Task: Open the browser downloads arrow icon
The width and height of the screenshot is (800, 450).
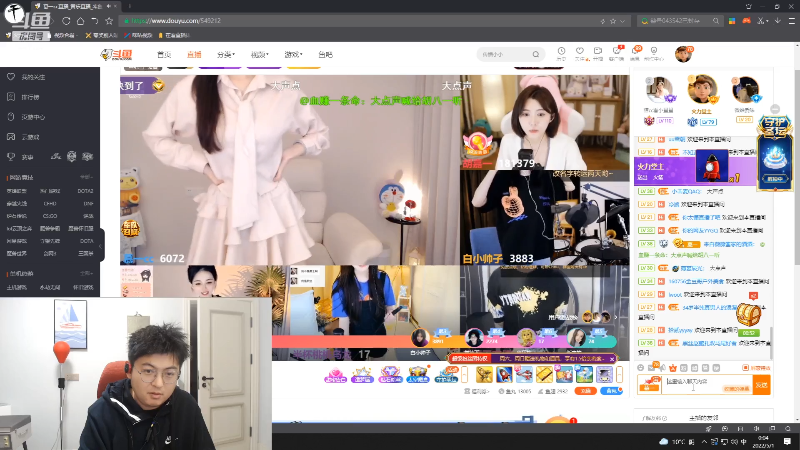Action: tap(778, 21)
